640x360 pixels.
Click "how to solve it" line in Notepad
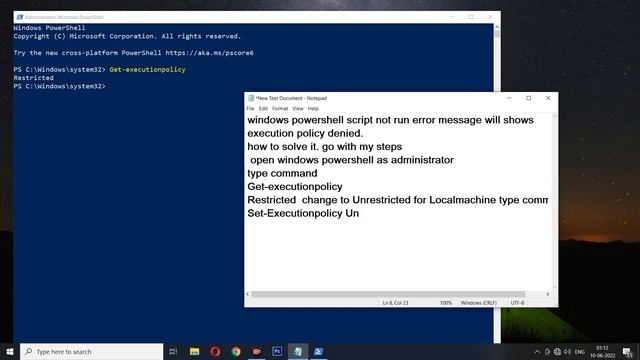pos(324,147)
